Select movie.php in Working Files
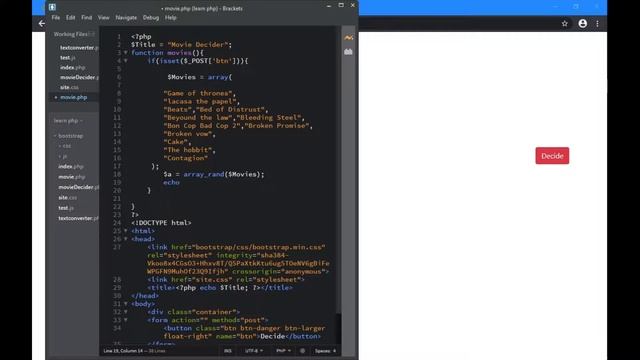 [73, 97]
